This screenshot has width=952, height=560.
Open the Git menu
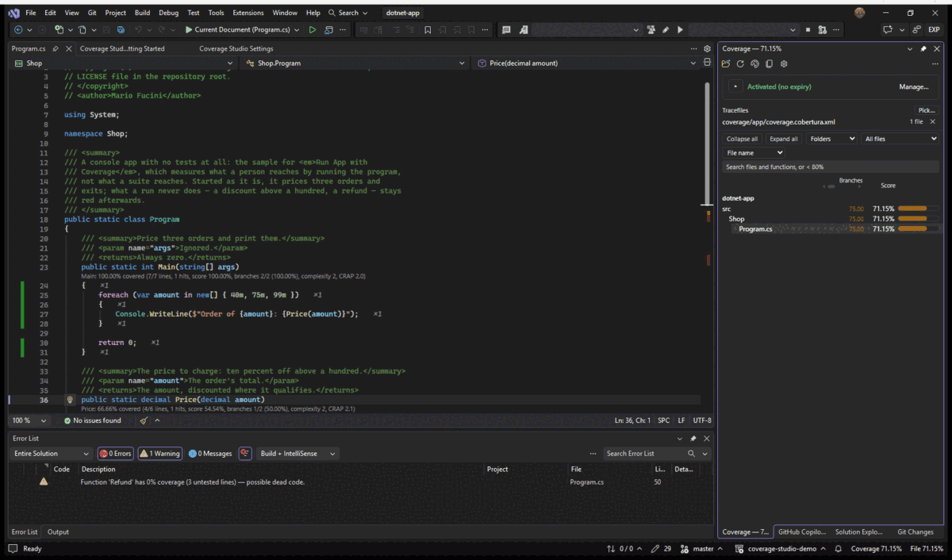[x=92, y=13]
